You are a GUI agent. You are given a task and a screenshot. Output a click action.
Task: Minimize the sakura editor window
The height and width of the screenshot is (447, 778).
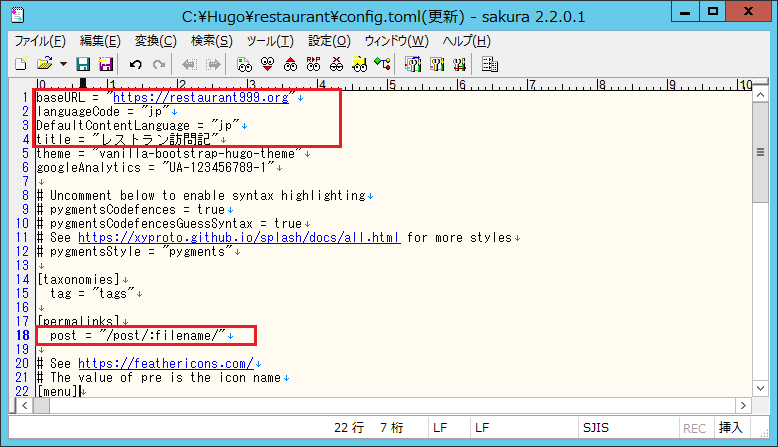[685, 12]
